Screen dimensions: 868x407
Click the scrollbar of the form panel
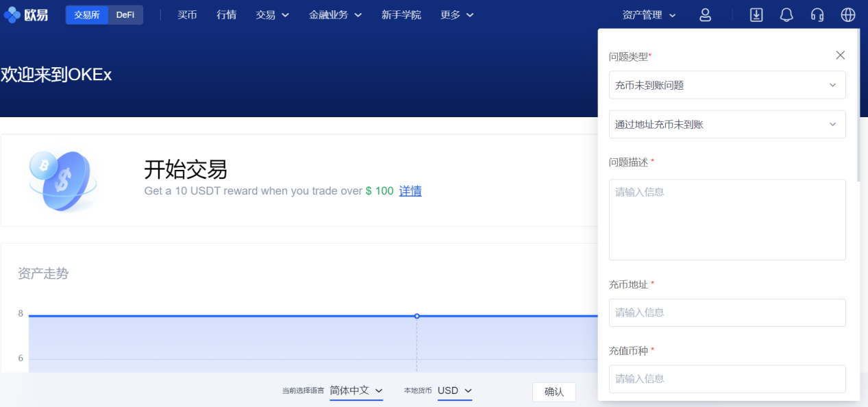pyautogui.click(x=858, y=106)
